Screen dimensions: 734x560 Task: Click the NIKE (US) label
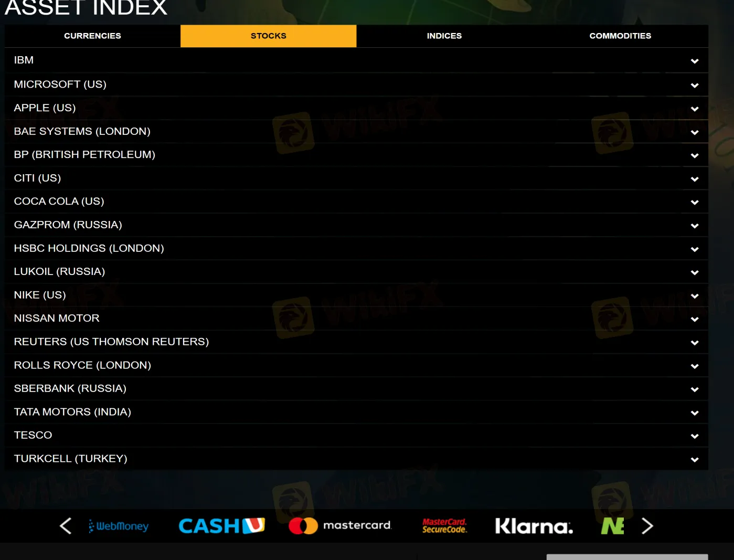[40, 295]
